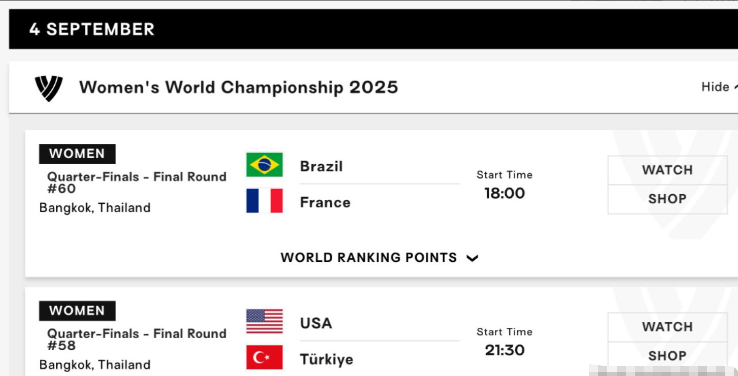The image size is (738, 376).
Task: Click the Volleyball World logo icon
Action: pos(48,88)
